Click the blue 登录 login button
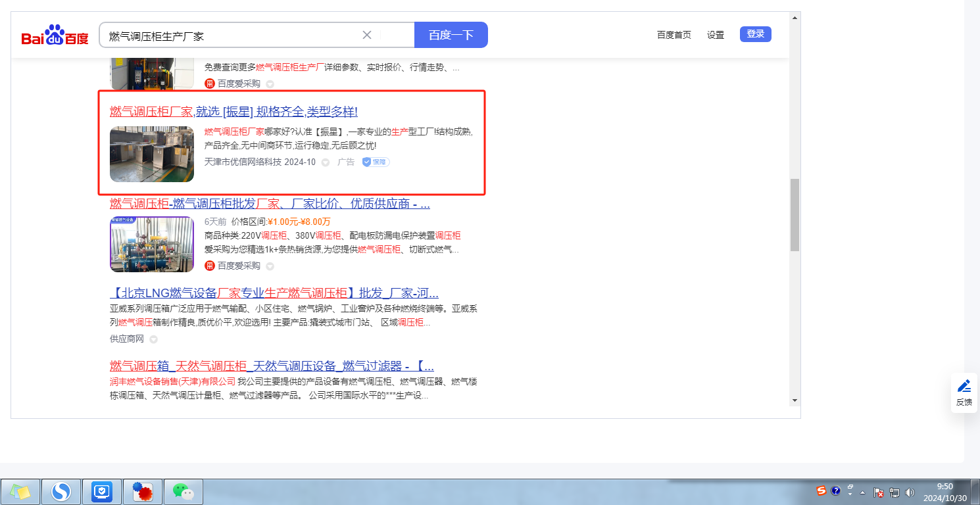 (x=755, y=34)
